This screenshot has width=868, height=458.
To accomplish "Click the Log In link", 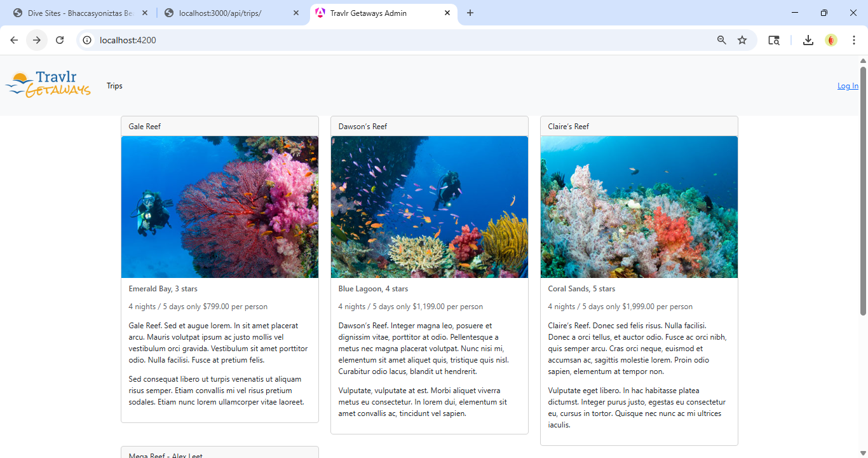I will 847,86.
